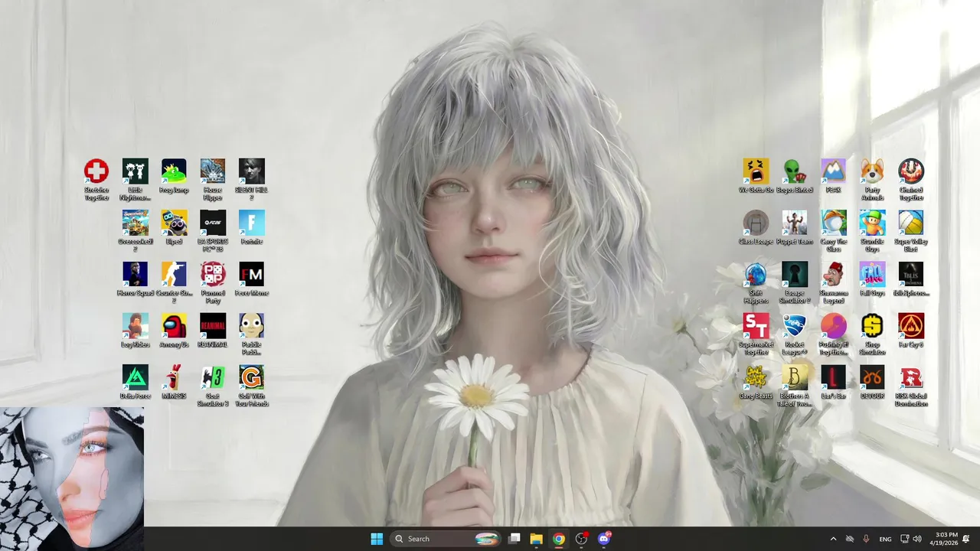Open Discord from the taskbar
The width and height of the screenshot is (980, 551).
tap(604, 539)
